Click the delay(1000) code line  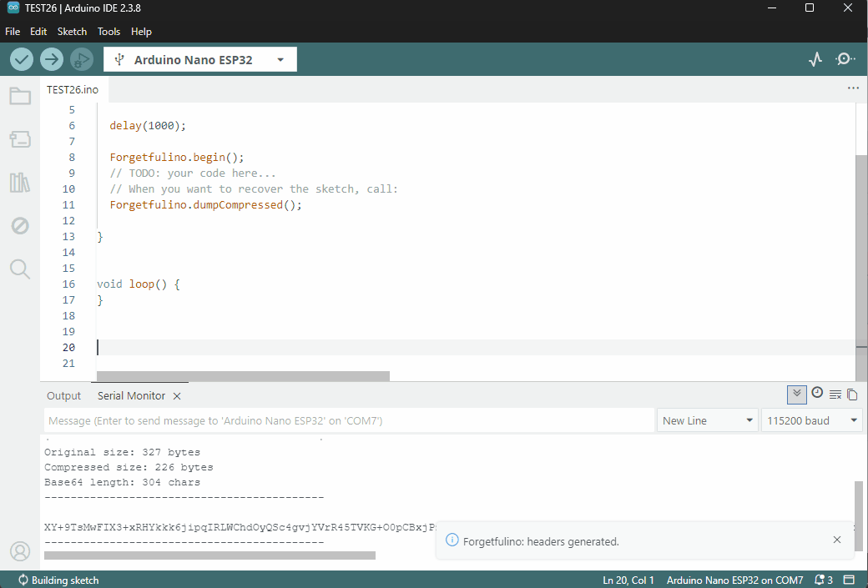click(x=148, y=126)
